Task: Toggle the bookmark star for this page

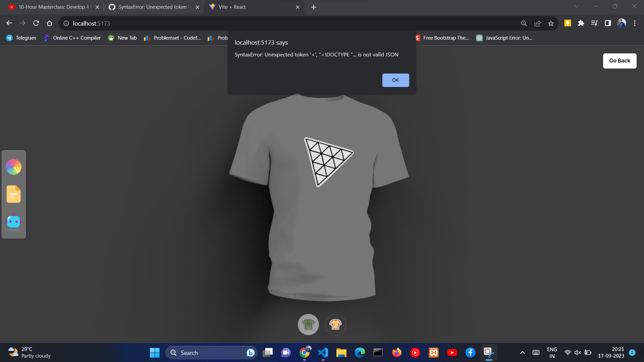Action: [551, 24]
